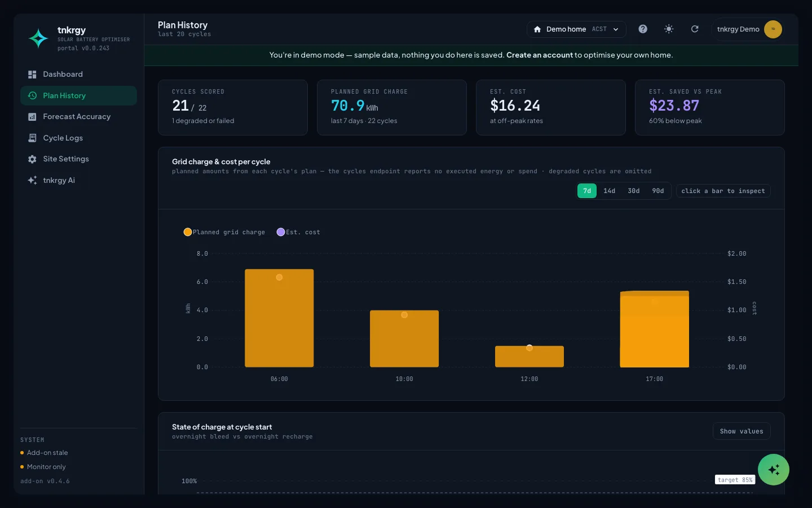
Task: Click the Plan History clock icon
Action: [32, 95]
